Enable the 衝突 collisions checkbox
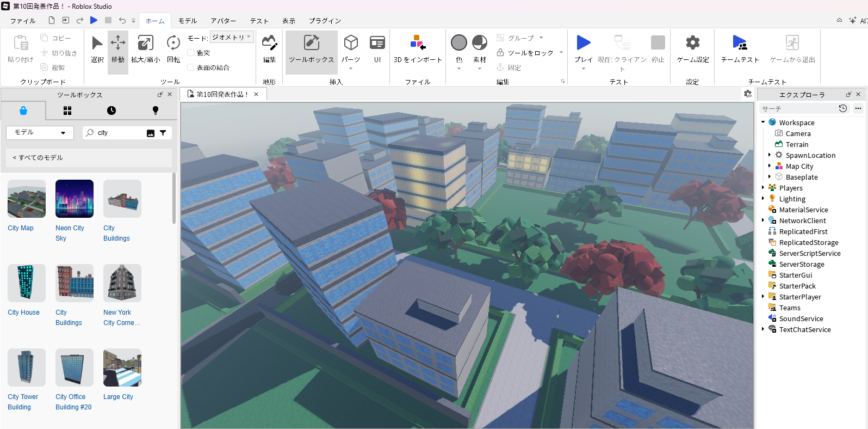 (191, 53)
